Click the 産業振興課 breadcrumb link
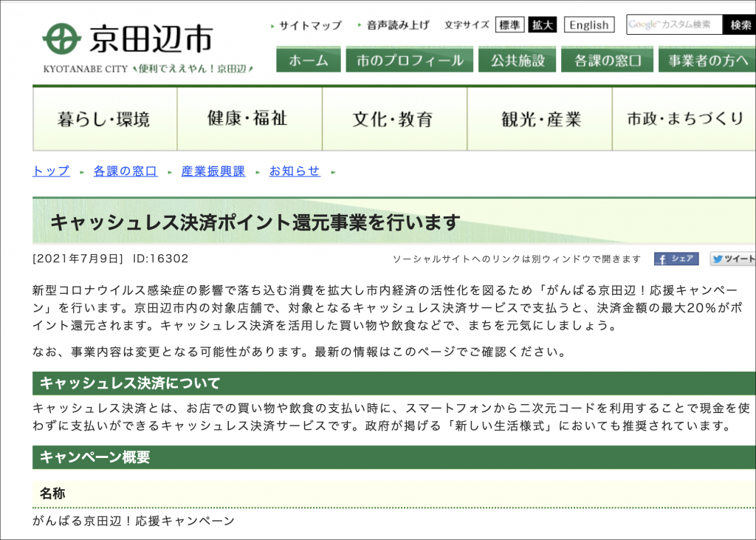Image resolution: width=756 pixels, height=540 pixels. 213,171
